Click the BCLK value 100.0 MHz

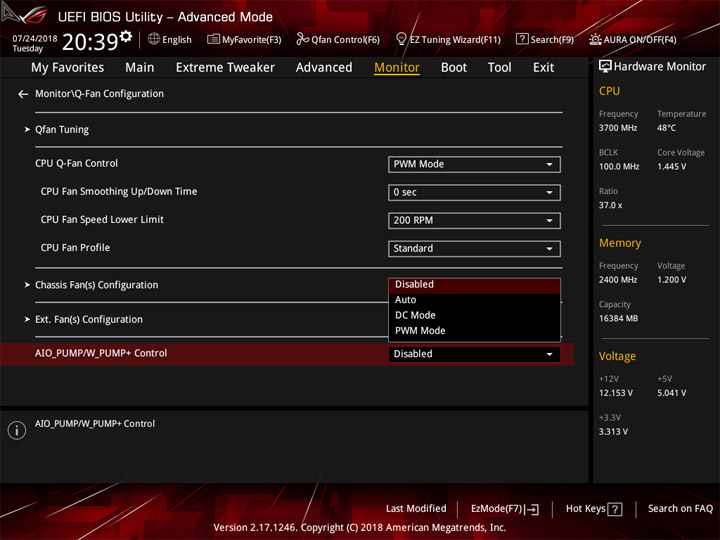(619, 167)
